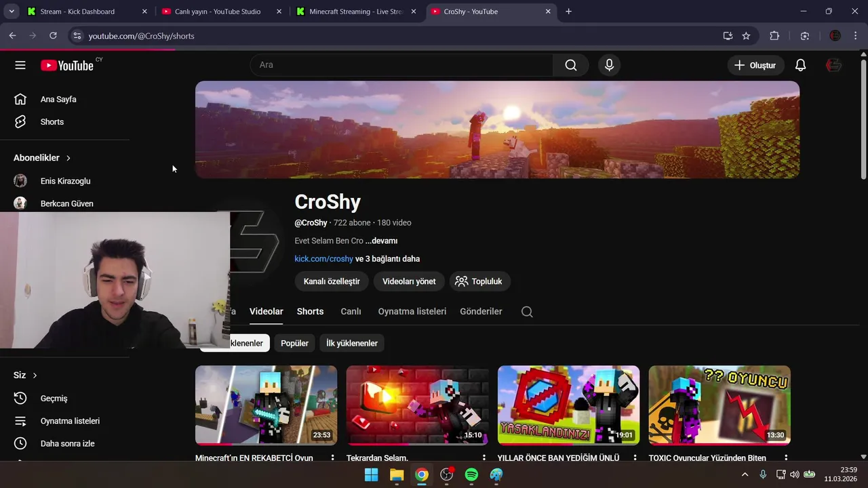Image resolution: width=868 pixels, height=488 pixels.
Task: Open a new browser tab
Action: (568, 12)
